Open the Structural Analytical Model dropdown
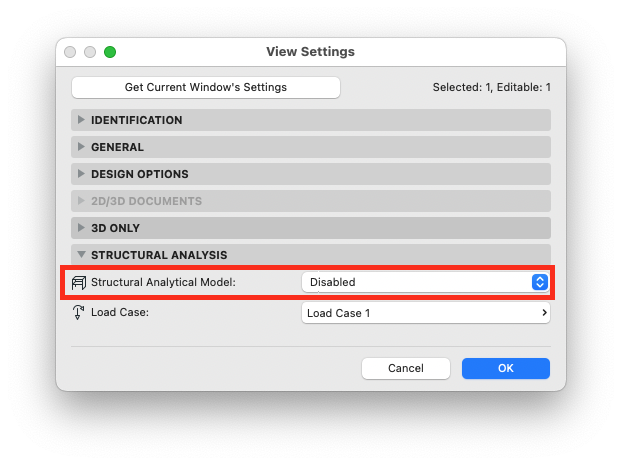622x465 pixels. coord(425,282)
